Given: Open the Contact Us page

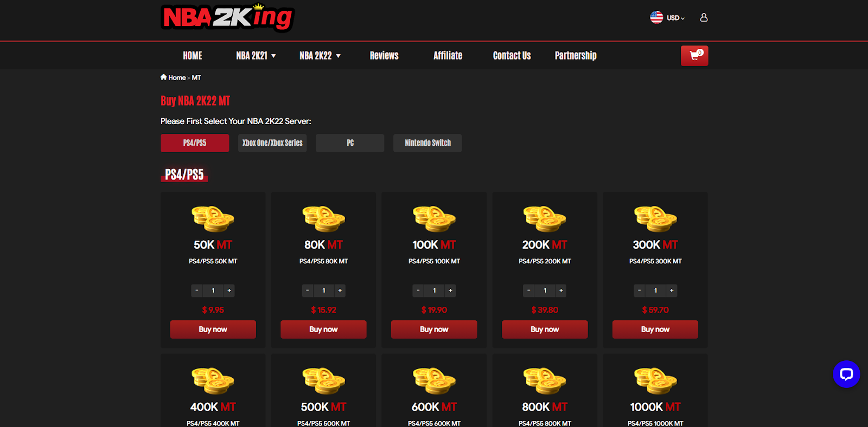Looking at the screenshot, I should click(512, 56).
